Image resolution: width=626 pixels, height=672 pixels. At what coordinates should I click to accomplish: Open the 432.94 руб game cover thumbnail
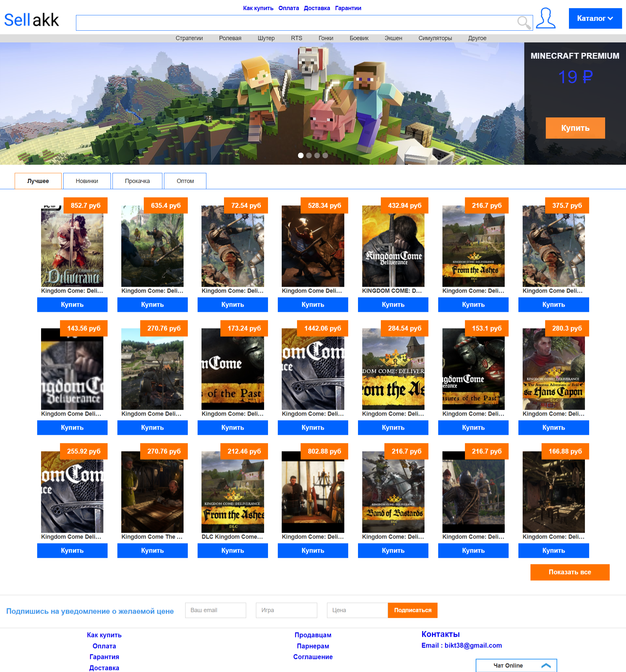(393, 246)
